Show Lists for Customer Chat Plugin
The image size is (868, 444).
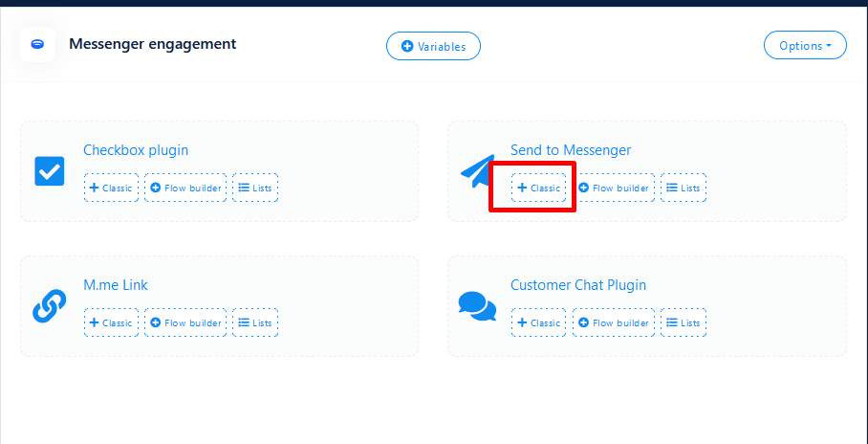coord(684,323)
